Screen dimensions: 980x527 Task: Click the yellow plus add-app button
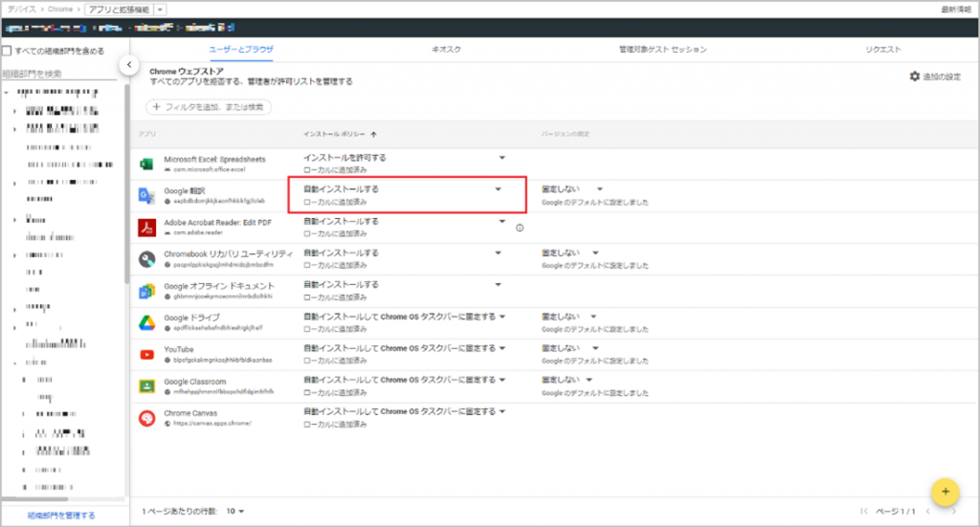pos(945,492)
